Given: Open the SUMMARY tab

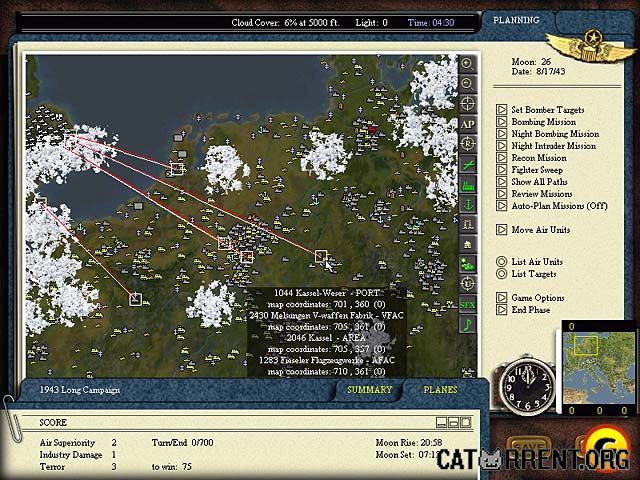Looking at the screenshot, I should point(369,390).
